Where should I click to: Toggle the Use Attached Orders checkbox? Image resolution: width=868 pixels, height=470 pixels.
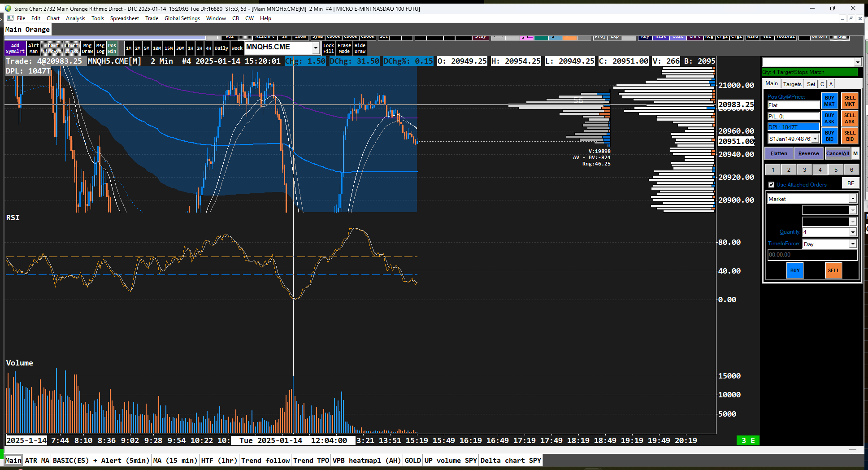coord(772,185)
